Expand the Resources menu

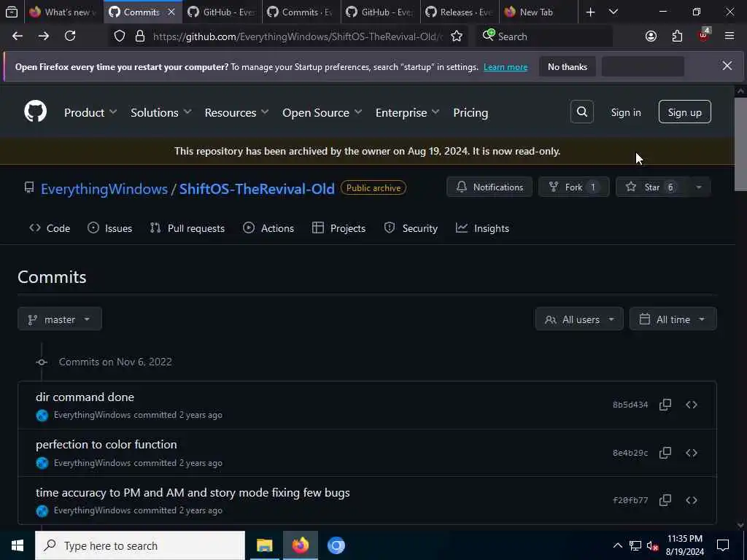[x=236, y=112]
